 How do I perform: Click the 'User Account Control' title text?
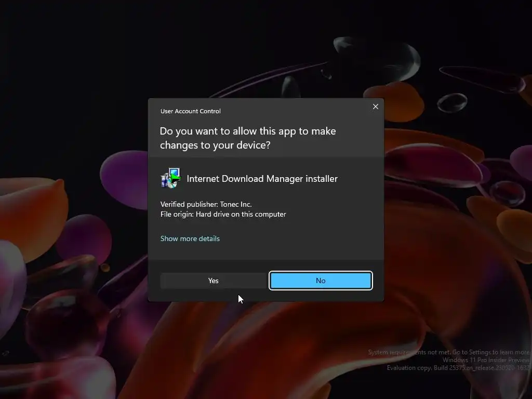tap(191, 111)
